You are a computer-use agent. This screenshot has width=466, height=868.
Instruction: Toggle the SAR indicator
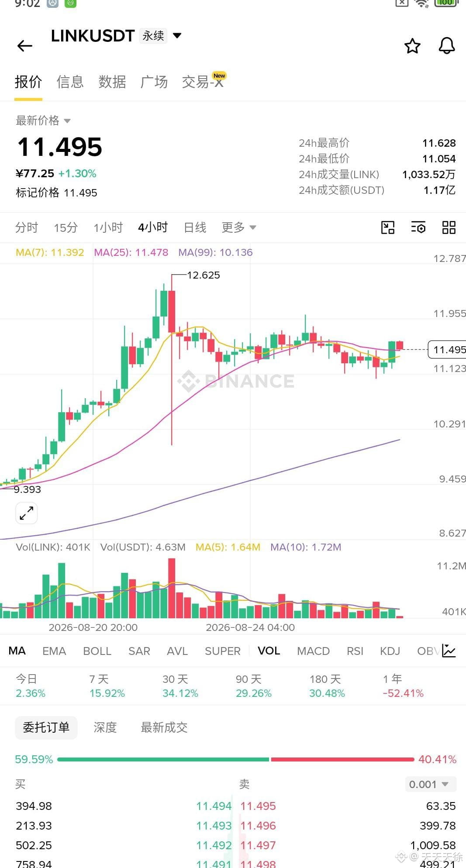pyautogui.click(x=139, y=651)
